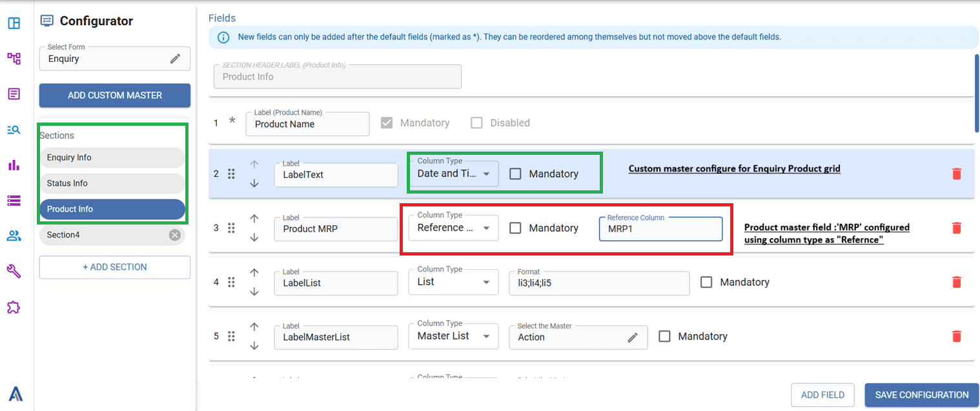Select the Product Info section

pyautogui.click(x=112, y=209)
